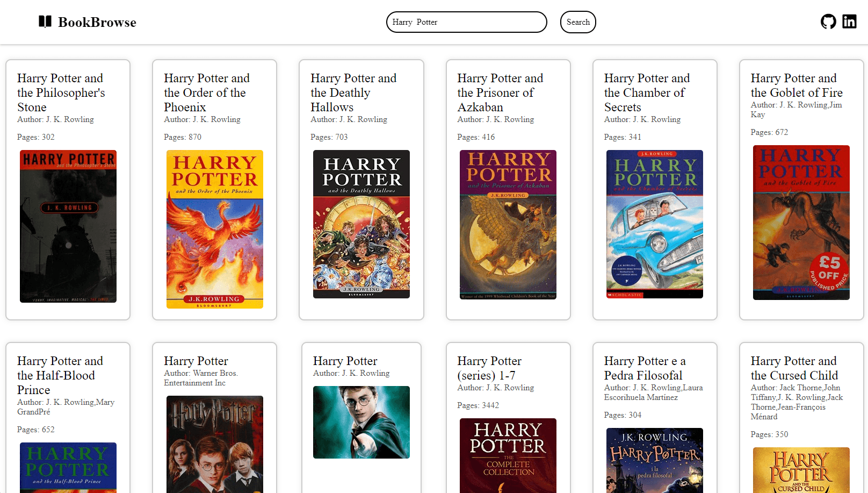Click the Prisoner of Azkaban cover art
868x493 pixels.
(508, 224)
